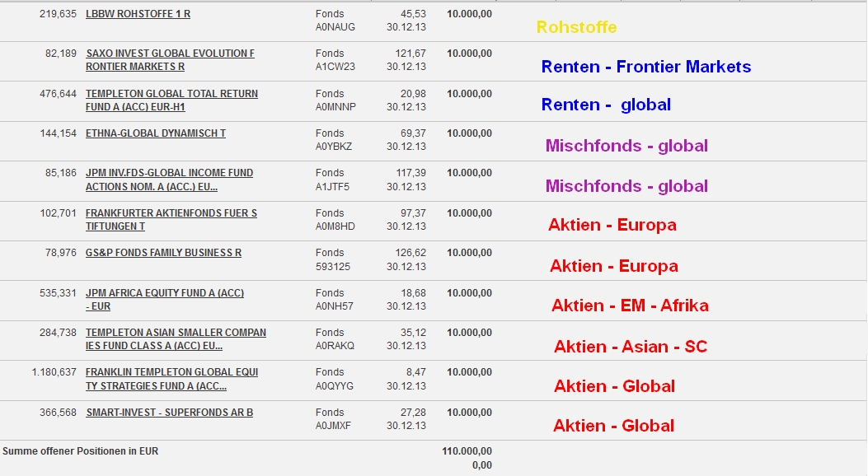
Task: Click the total sum 110.000,00 value
Action: click(x=467, y=450)
